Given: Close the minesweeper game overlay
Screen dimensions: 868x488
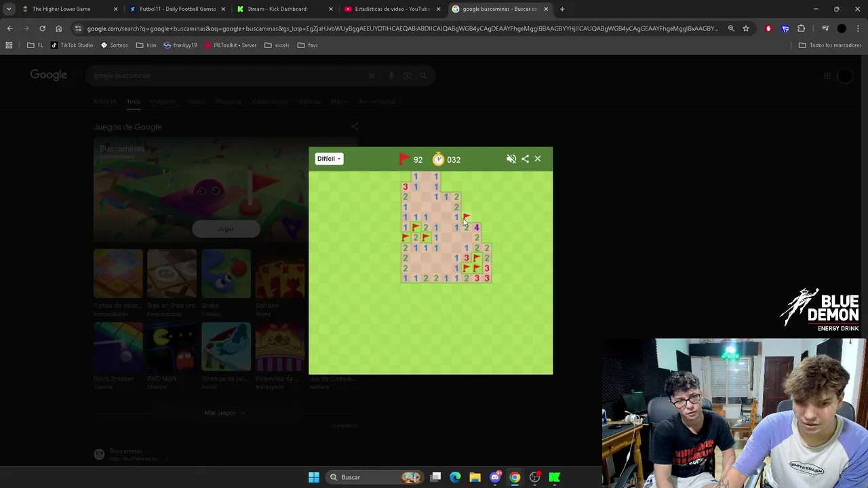Looking at the screenshot, I should (538, 159).
